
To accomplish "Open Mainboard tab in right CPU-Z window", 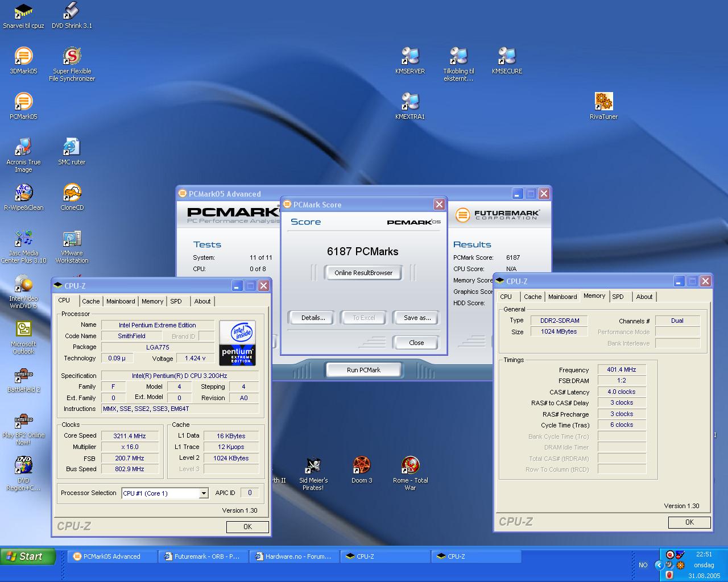I will [x=562, y=297].
